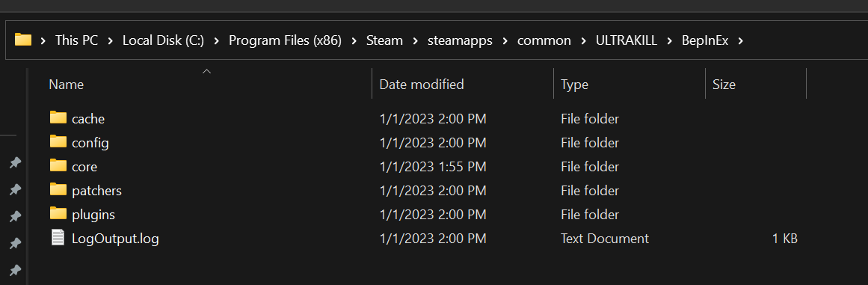868x285 pixels.
Task: Select the patchers folder icon
Action: [58, 190]
